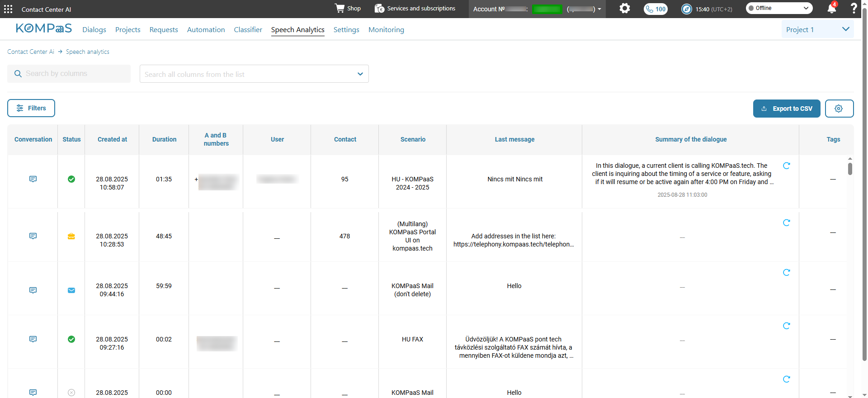Click the notifications bell icon
The image size is (868, 398).
click(831, 9)
